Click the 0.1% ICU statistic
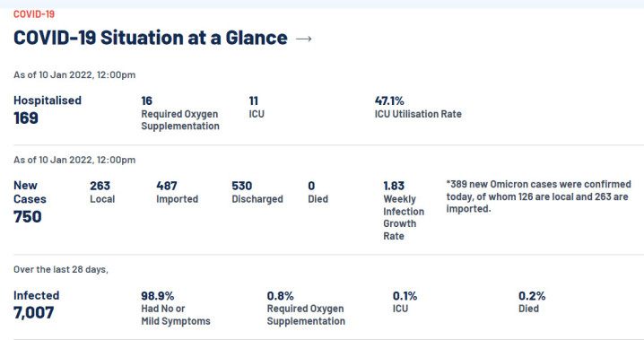 (x=405, y=302)
